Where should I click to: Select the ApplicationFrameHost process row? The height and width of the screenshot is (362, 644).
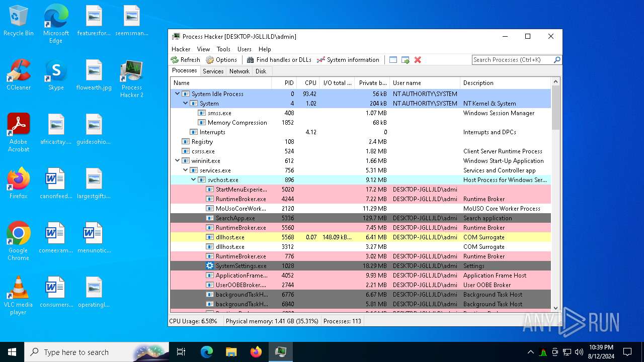[361, 276]
